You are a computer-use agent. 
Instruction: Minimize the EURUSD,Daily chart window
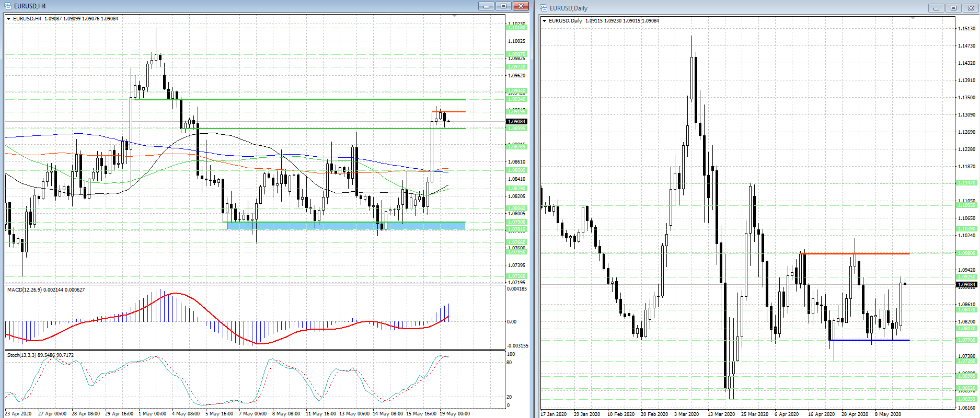point(936,8)
